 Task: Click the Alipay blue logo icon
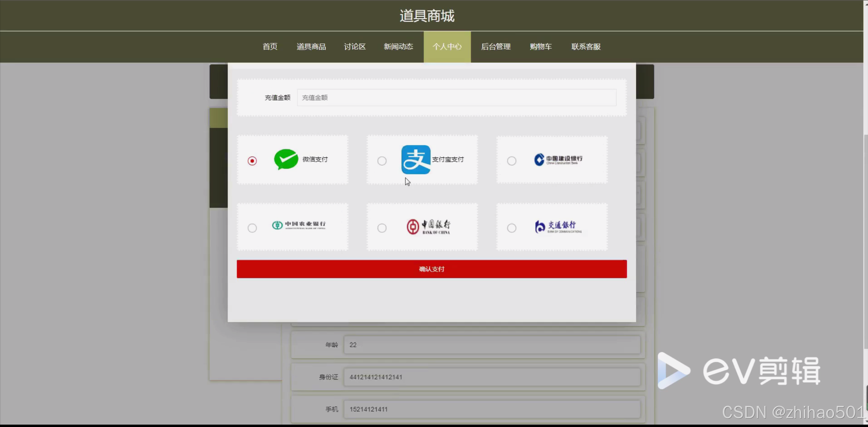[x=416, y=160]
